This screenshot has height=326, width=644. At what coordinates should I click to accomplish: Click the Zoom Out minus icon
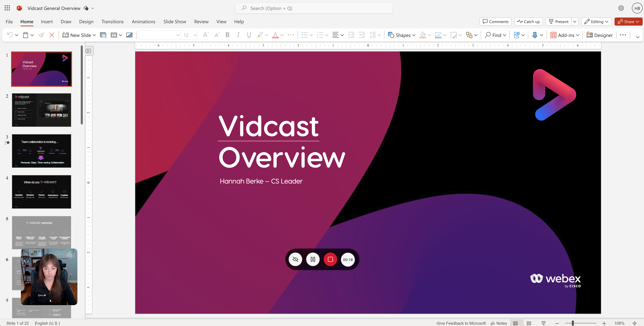pos(557,323)
